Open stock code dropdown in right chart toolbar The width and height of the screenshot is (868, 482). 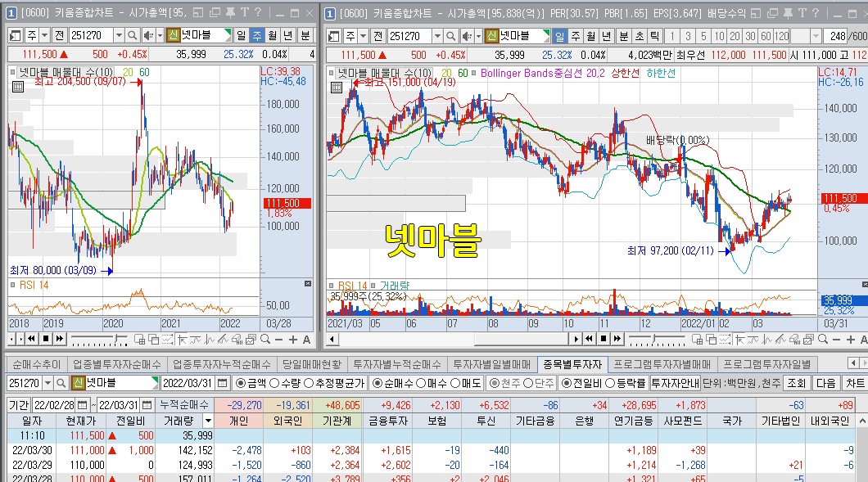click(x=437, y=37)
